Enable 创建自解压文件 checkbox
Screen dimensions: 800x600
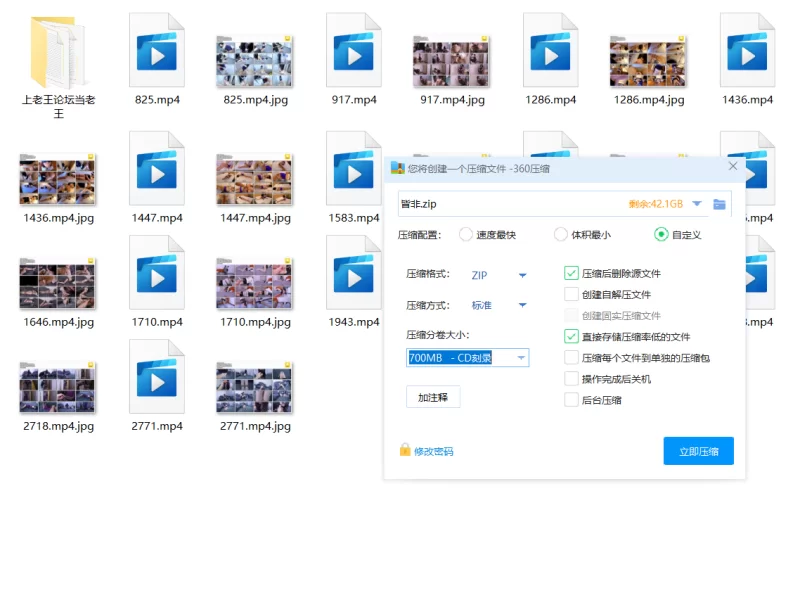tap(572, 294)
